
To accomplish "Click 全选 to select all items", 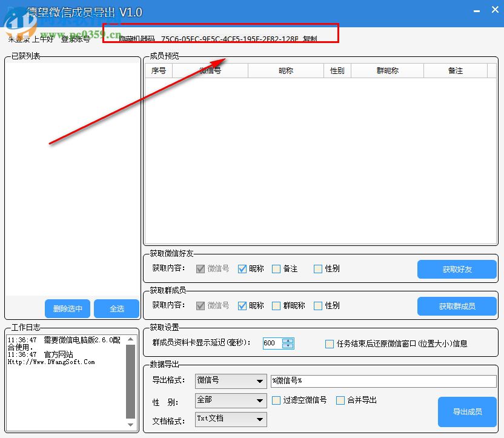I will tap(116, 308).
